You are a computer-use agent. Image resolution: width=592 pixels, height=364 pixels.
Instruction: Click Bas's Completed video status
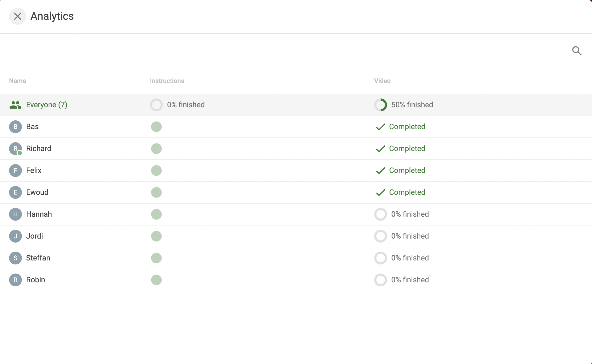click(x=407, y=127)
